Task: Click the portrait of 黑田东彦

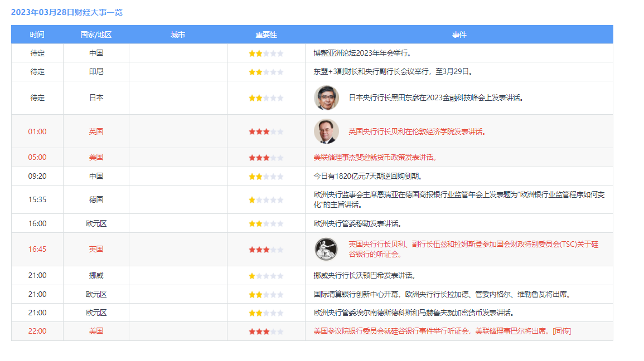Action: click(327, 97)
